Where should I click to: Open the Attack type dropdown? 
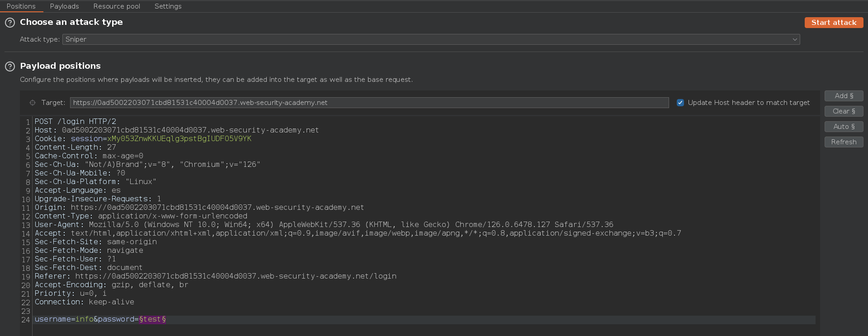(x=431, y=39)
